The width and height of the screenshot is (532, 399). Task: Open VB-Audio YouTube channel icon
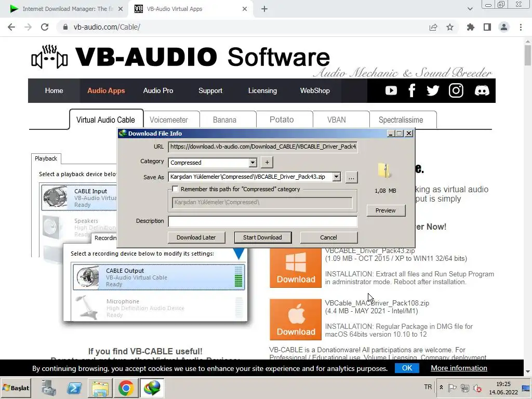(391, 90)
